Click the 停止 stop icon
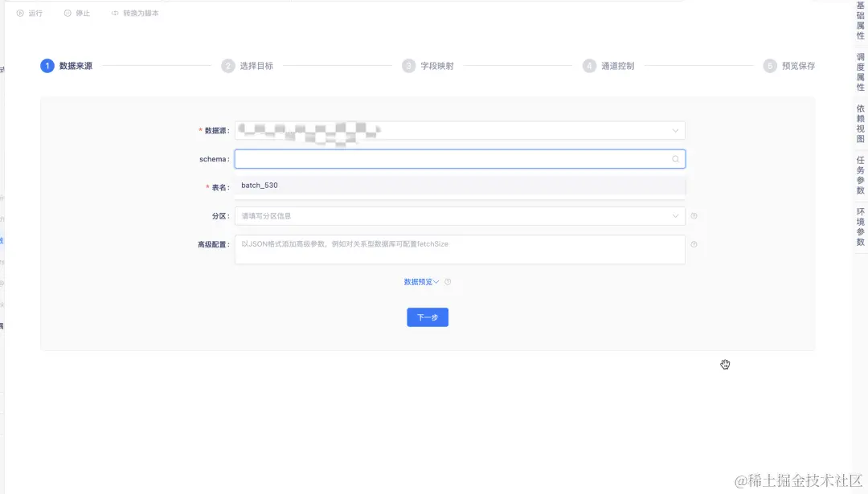This screenshot has height=494, width=868. pyautogui.click(x=68, y=14)
